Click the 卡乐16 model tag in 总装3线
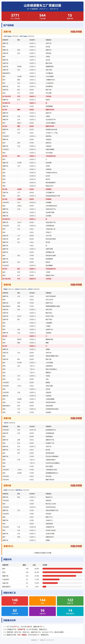 click(5, 422)
